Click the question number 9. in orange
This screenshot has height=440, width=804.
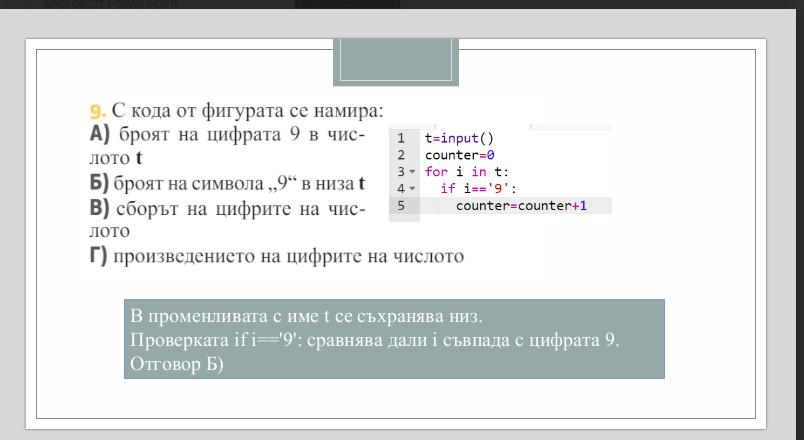98,111
